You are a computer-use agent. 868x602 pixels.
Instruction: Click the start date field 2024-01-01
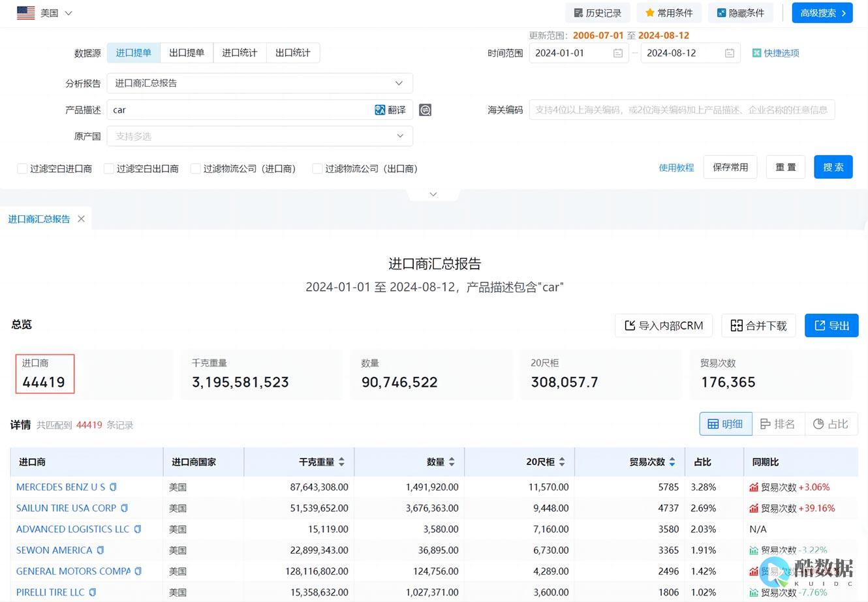pyautogui.click(x=578, y=53)
